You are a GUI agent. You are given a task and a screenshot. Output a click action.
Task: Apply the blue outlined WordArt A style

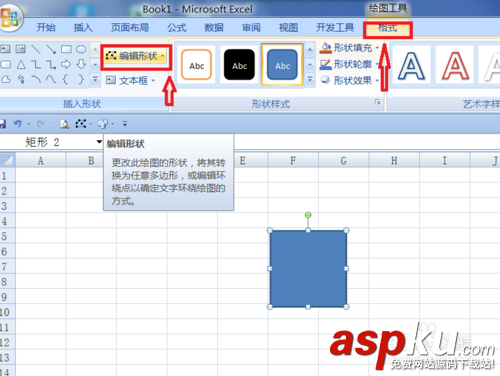[x=411, y=66]
